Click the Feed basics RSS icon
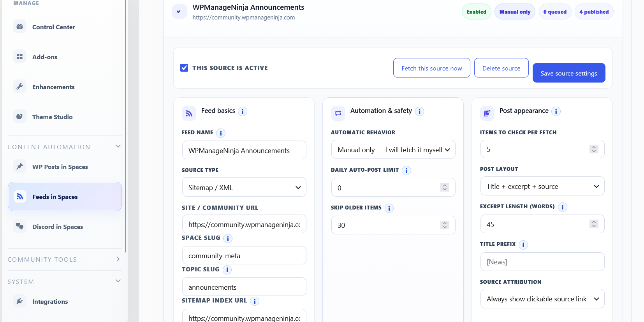This screenshot has height=322, width=644. 189,113
